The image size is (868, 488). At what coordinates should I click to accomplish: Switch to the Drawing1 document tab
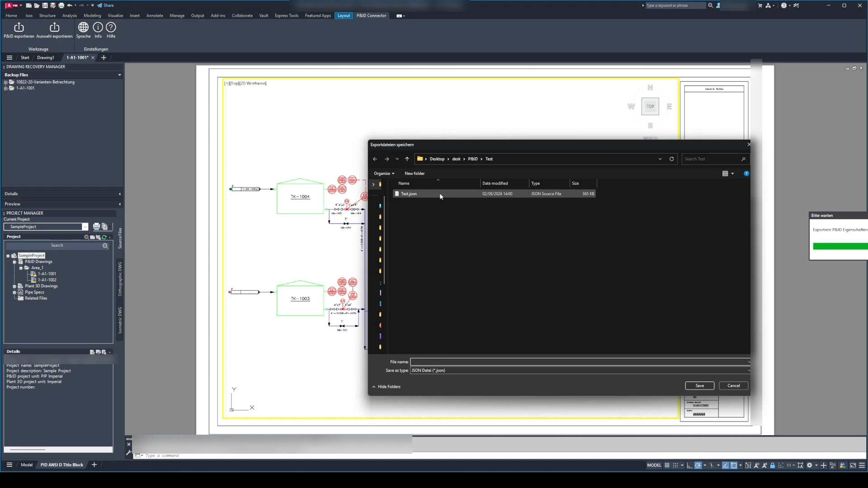pos(46,58)
